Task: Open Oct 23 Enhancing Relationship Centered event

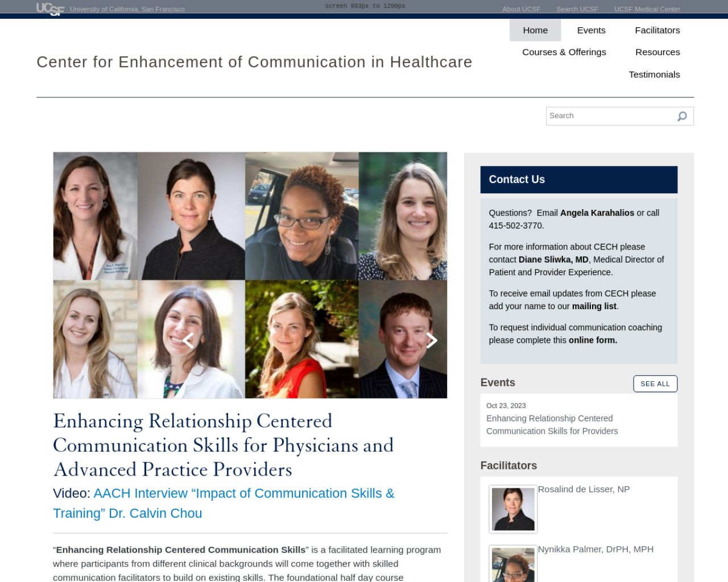Action: (x=552, y=425)
